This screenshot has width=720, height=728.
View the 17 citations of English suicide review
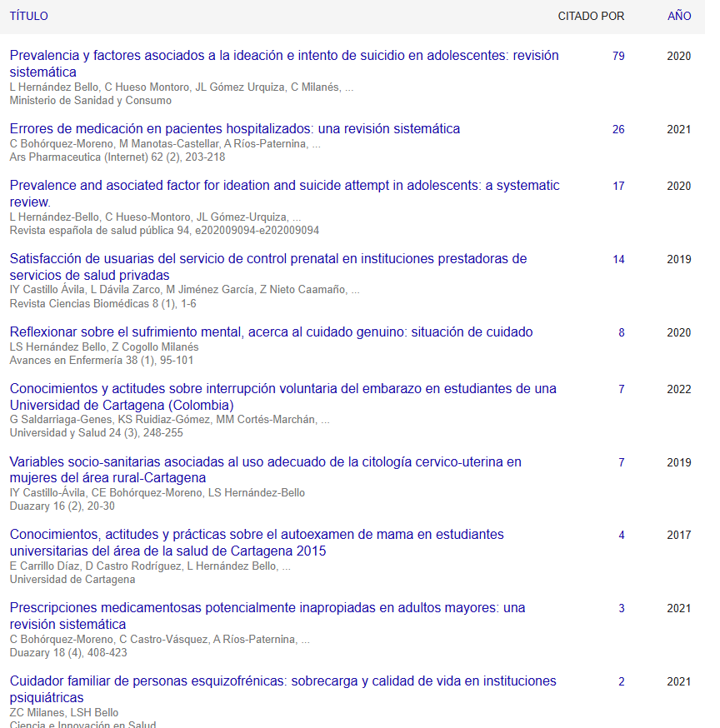tap(618, 187)
